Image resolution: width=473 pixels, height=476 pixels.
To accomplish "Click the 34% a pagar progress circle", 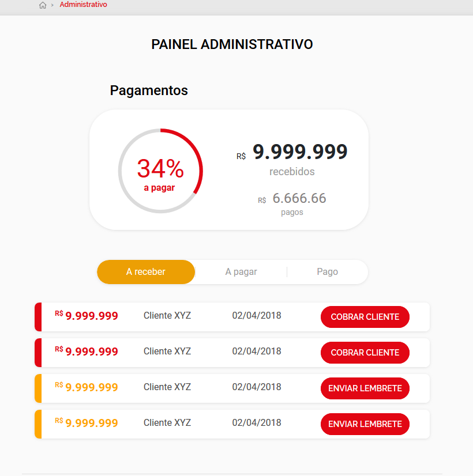I will [160, 171].
